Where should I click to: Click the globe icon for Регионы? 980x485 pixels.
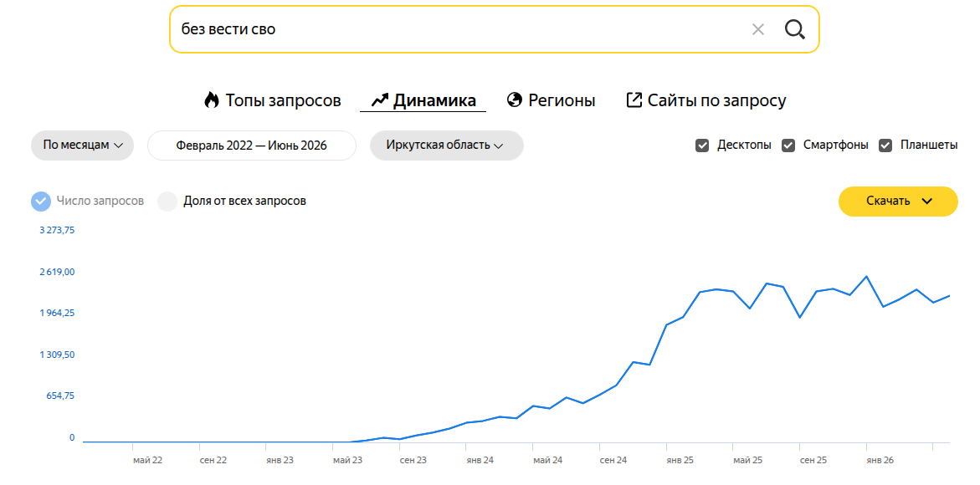tap(515, 100)
